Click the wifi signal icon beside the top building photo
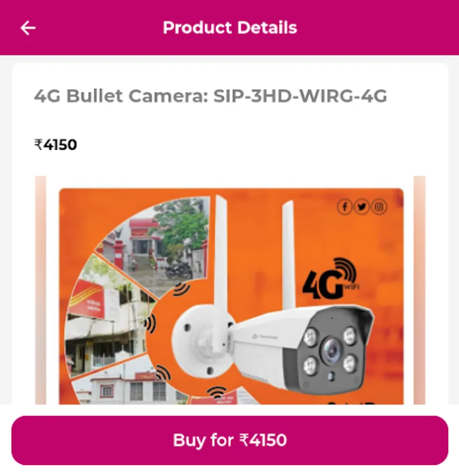The width and height of the screenshot is (459, 476). coord(181,289)
